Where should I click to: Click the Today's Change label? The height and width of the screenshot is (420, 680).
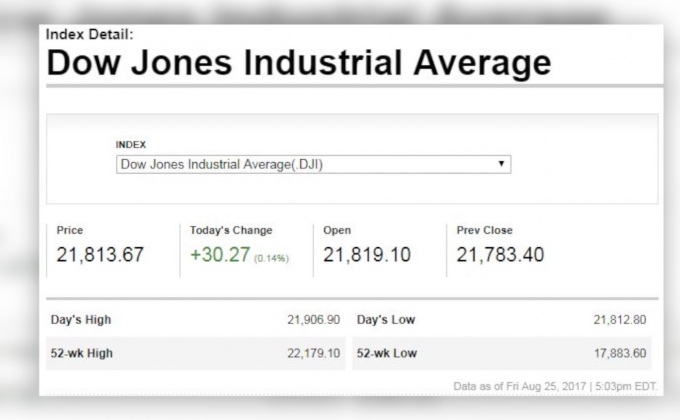[231, 230]
